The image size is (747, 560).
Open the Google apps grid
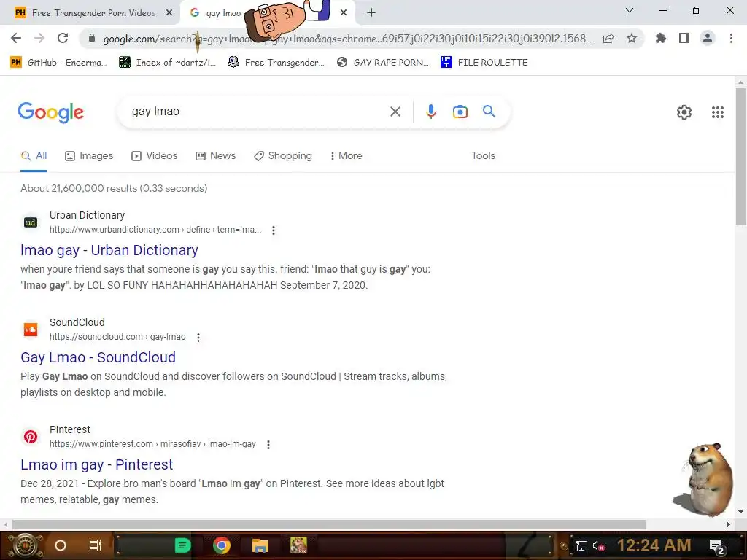click(x=718, y=112)
